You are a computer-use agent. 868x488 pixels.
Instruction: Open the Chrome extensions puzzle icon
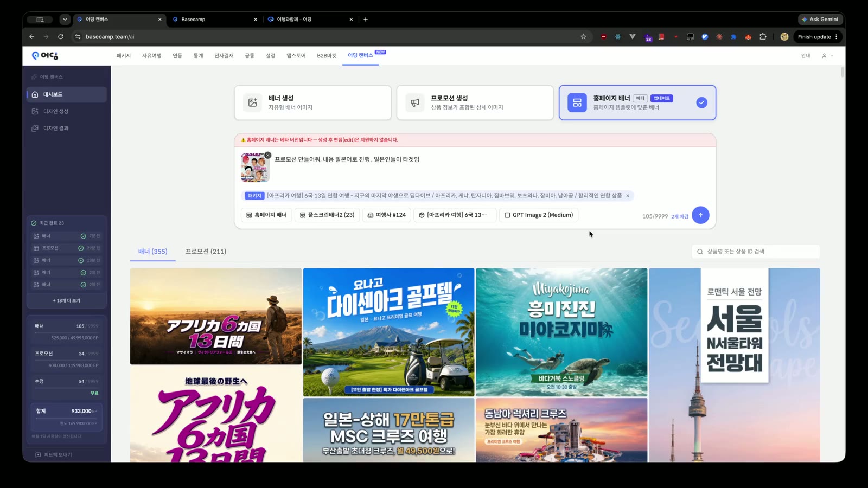[763, 37]
